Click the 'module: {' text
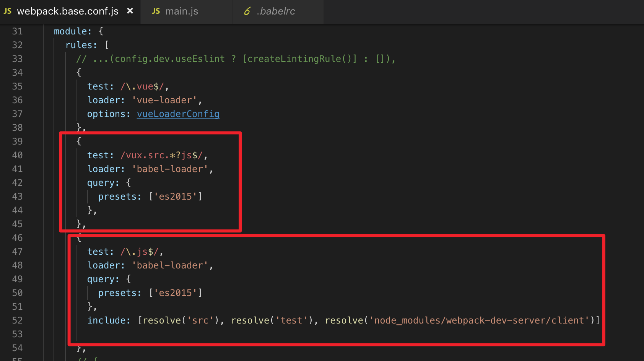This screenshot has height=361, width=644. pos(79,31)
